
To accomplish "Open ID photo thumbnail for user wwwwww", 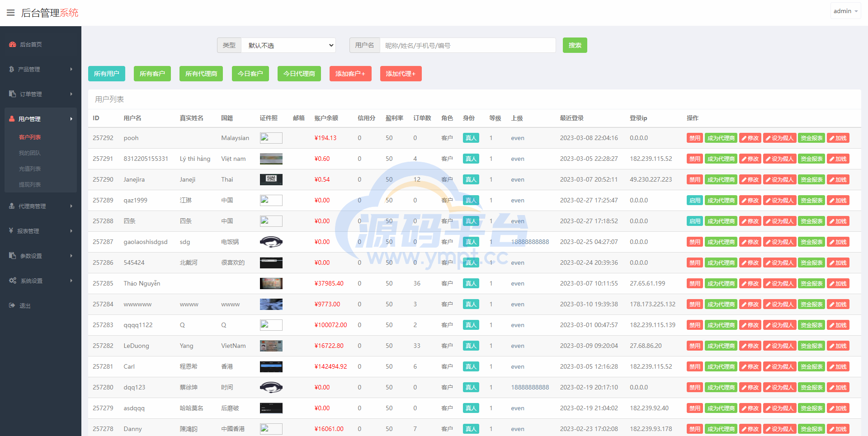I will 271,304.
